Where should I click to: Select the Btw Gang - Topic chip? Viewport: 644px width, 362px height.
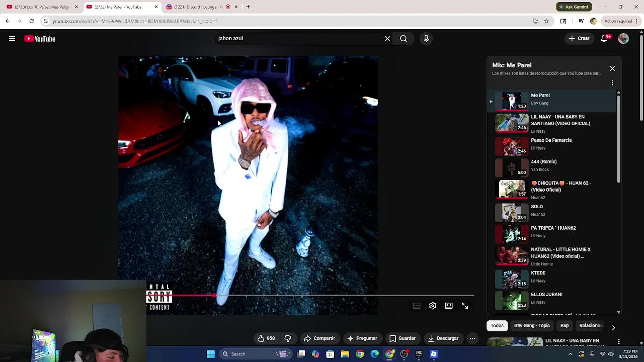click(x=532, y=326)
